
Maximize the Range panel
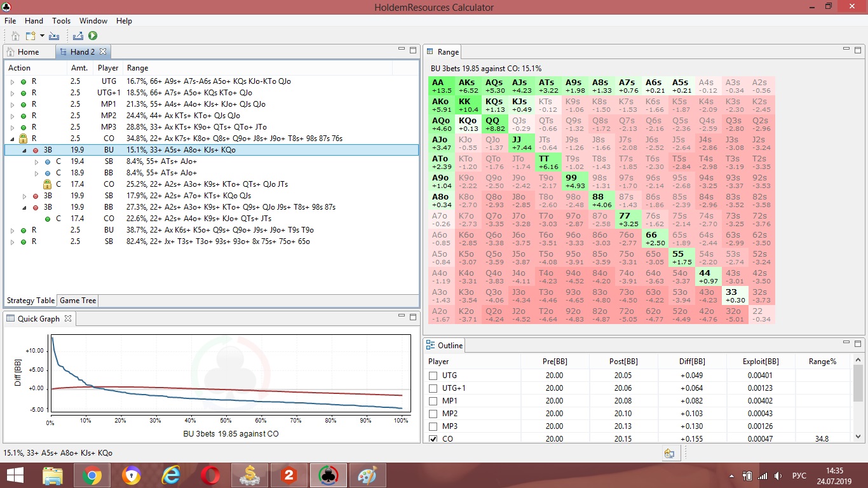(x=858, y=50)
